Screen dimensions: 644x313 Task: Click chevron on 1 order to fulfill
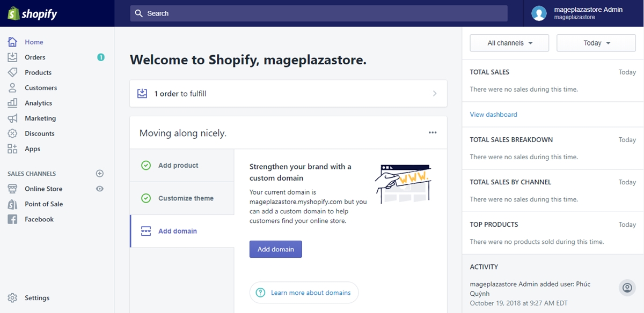point(435,94)
